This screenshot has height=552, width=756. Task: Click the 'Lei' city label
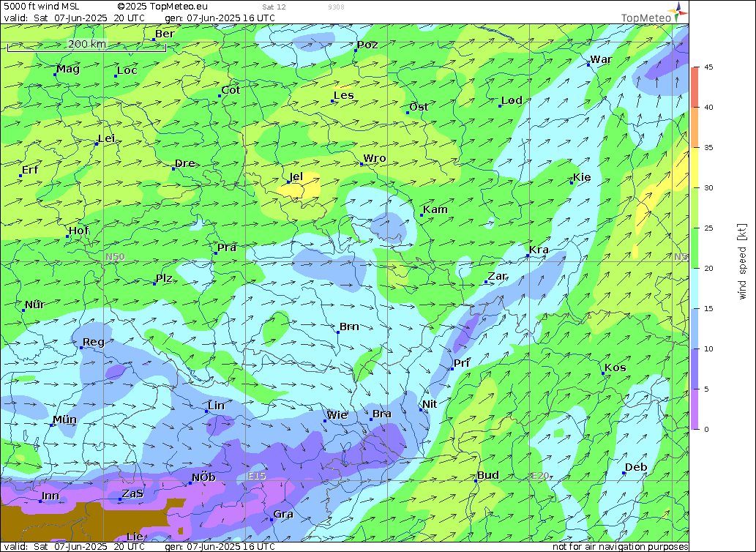click(x=106, y=139)
